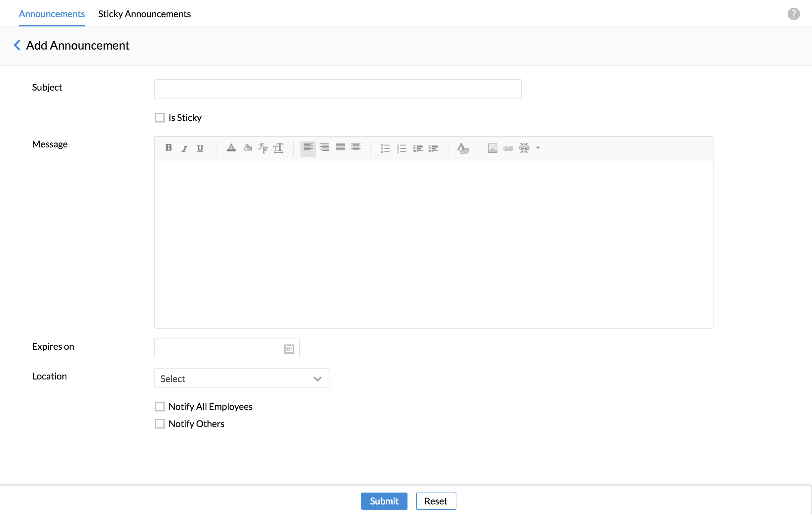Enable the Is Sticky checkbox
The width and height of the screenshot is (812, 518).
pyautogui.click(x=160, y=118)
